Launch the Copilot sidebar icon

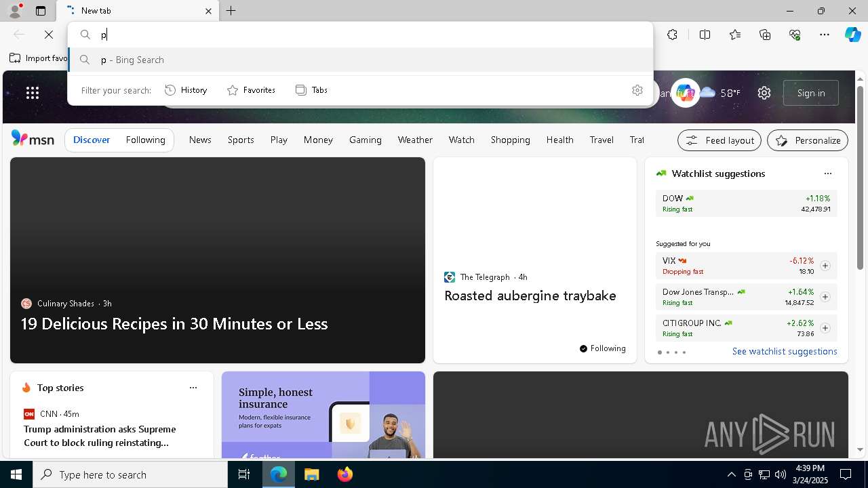[852, 35]
